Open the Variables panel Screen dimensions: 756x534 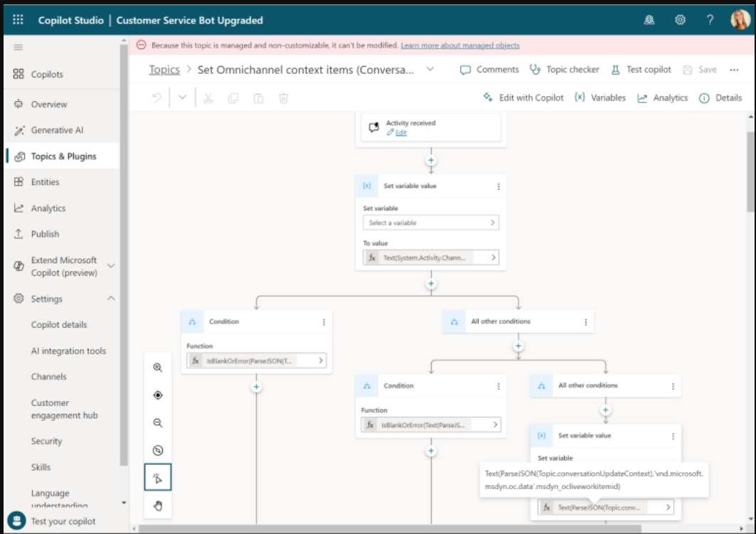600,98
